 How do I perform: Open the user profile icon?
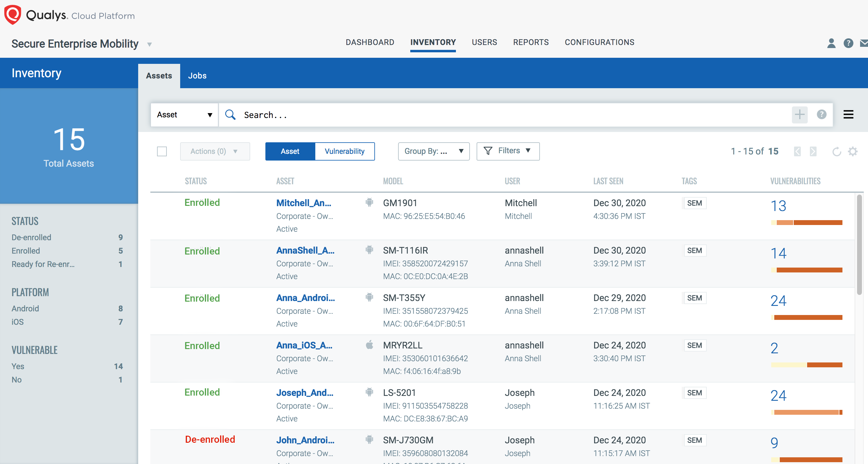[831, 43]
